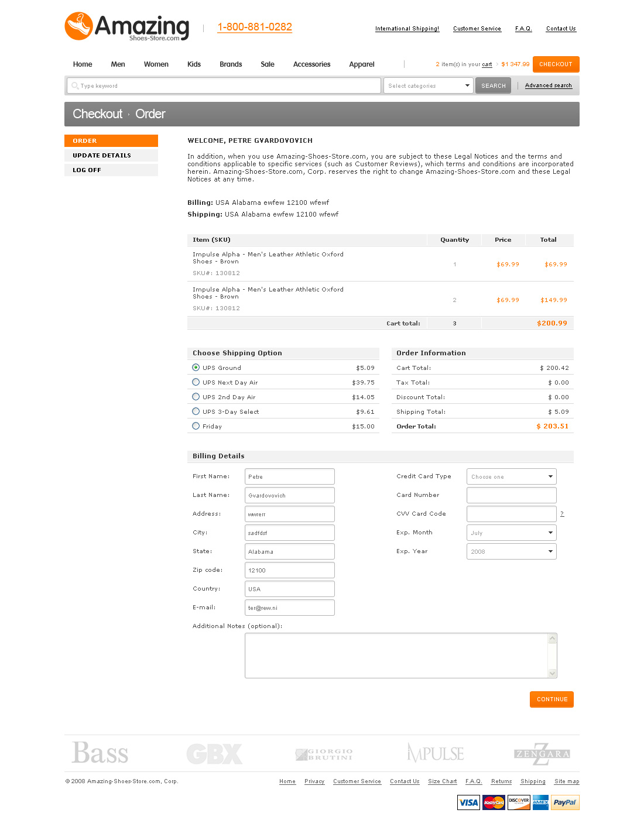Open the Size Chart footer link
The height and width of the screenshot is (837, 644).
click(x=443, y=781)
